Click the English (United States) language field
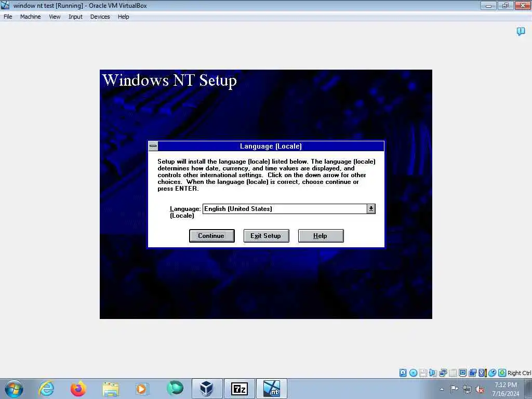Viewport: 532px width, 399px height. [285, 209]
